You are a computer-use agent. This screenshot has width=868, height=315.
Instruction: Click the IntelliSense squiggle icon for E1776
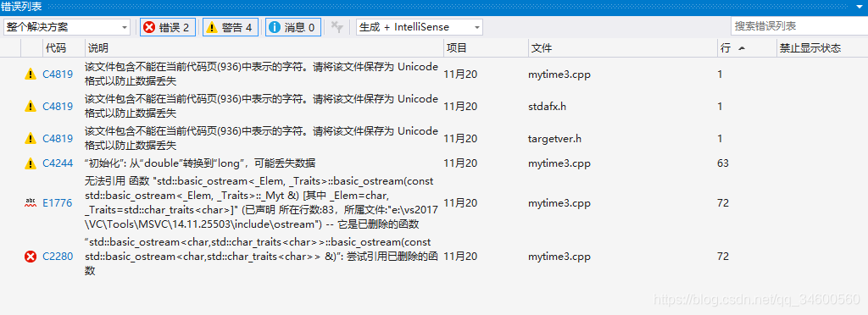coord(31,203)
